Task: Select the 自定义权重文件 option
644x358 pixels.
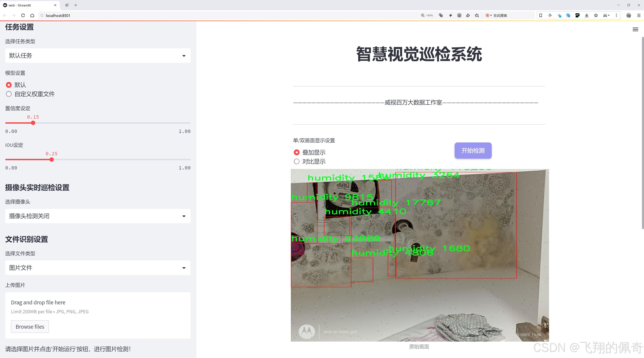Action: [9, 94]
